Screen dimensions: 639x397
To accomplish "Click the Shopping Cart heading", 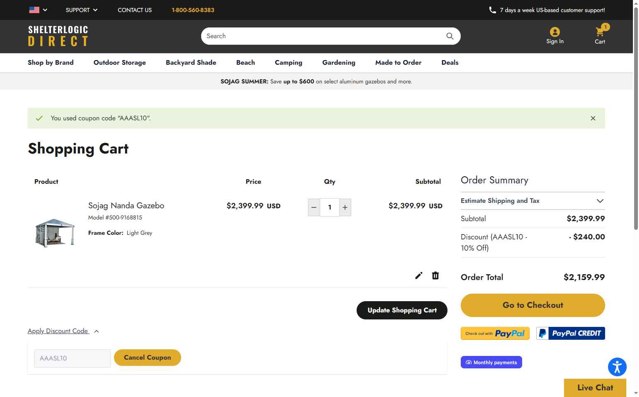I will pyautogui.click(x=78, y=149).
